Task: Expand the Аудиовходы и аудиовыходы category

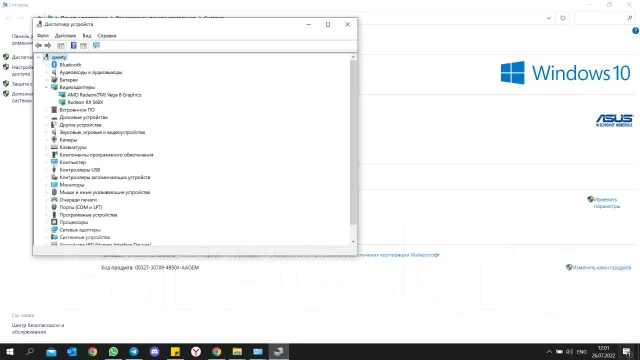Action: tap(46, 73)
